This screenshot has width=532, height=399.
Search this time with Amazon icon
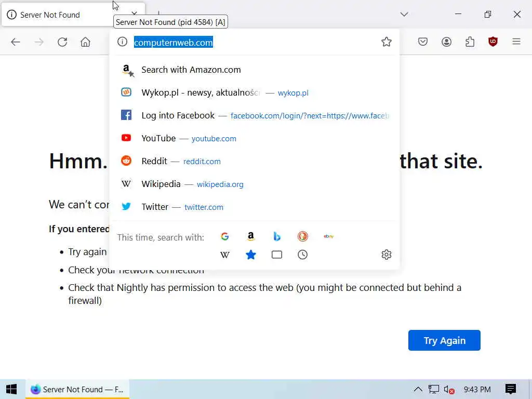251,236
